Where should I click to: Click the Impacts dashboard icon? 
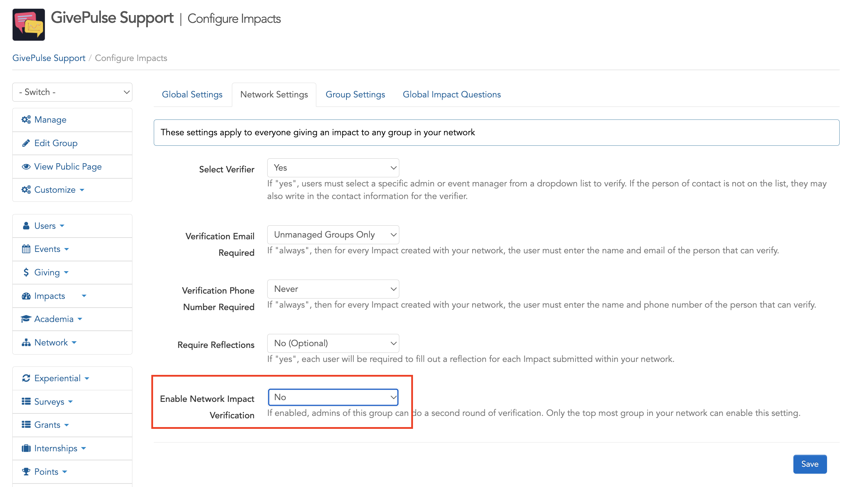(26, 296)
